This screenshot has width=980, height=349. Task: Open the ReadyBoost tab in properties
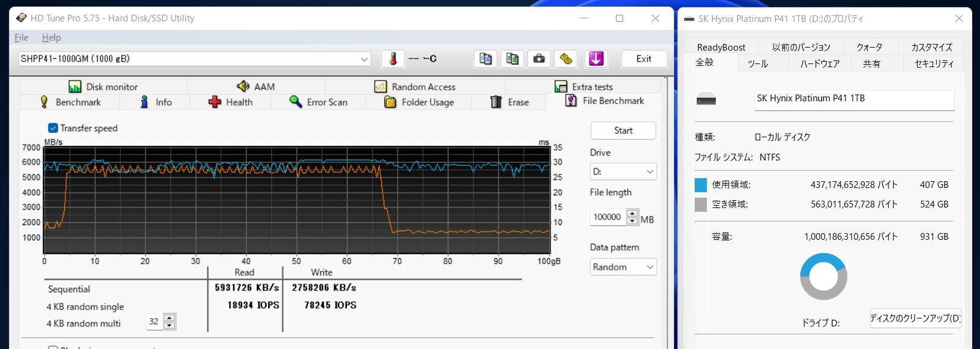721,47
